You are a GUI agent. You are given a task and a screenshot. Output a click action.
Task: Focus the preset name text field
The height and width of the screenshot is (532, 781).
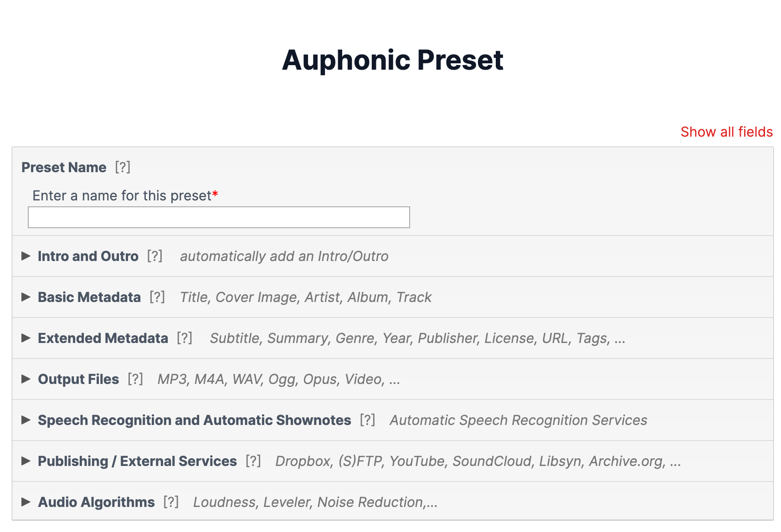pyautogui.click(x=219, y=217)
